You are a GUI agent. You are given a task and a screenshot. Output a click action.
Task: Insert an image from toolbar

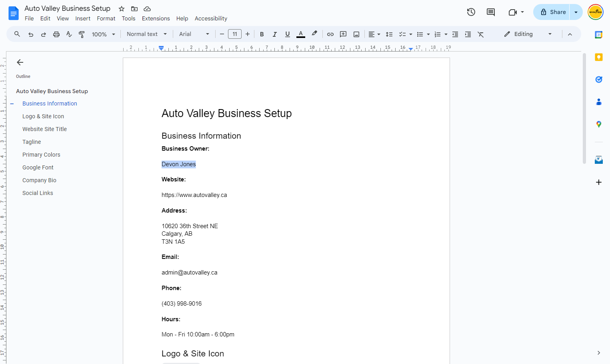click(356, 34)
